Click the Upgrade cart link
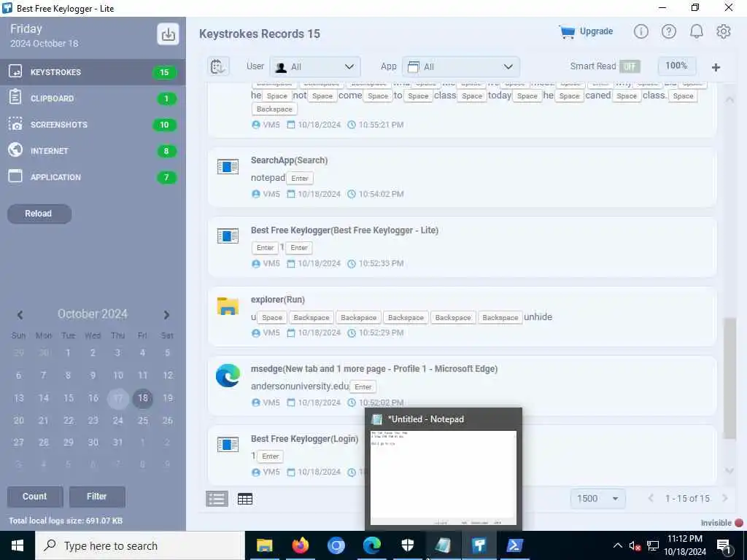 coord(586,31)
